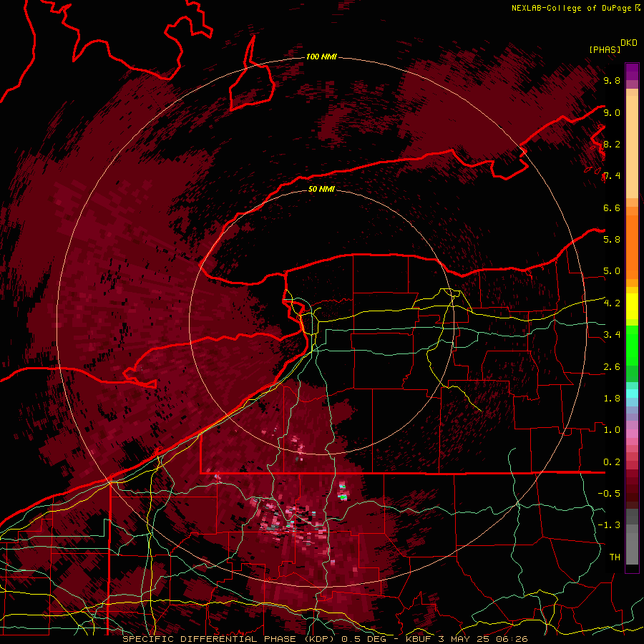
Task: Click the 1.0 value on the color scale
Action: [612, 430]
